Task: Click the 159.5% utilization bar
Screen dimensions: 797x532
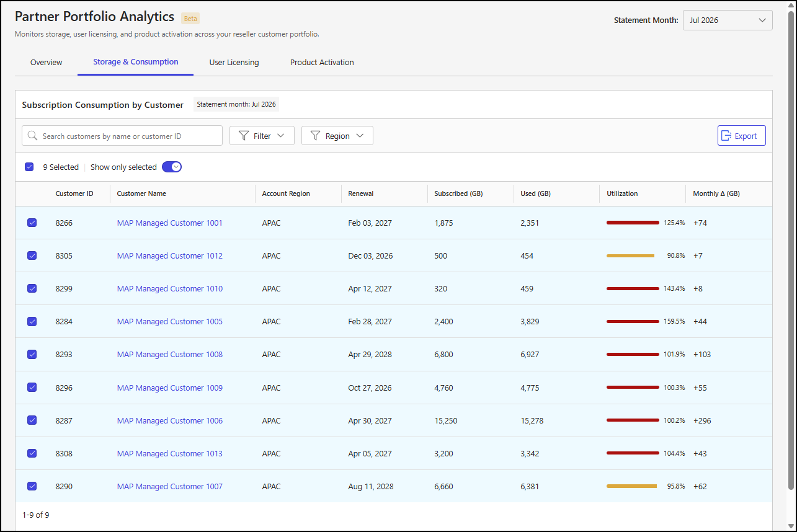Action: click(x=633, y=321)
